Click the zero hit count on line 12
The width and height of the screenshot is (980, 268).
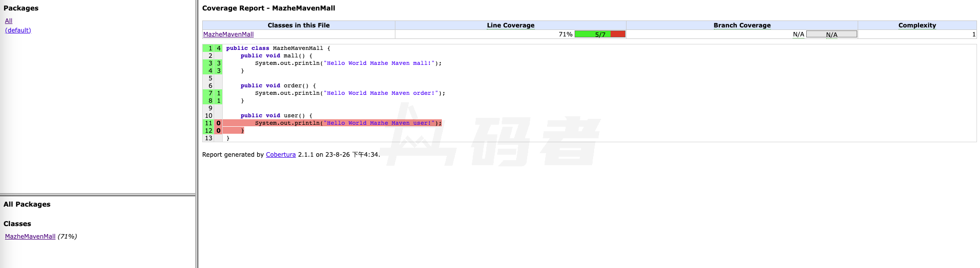(218, 131)
